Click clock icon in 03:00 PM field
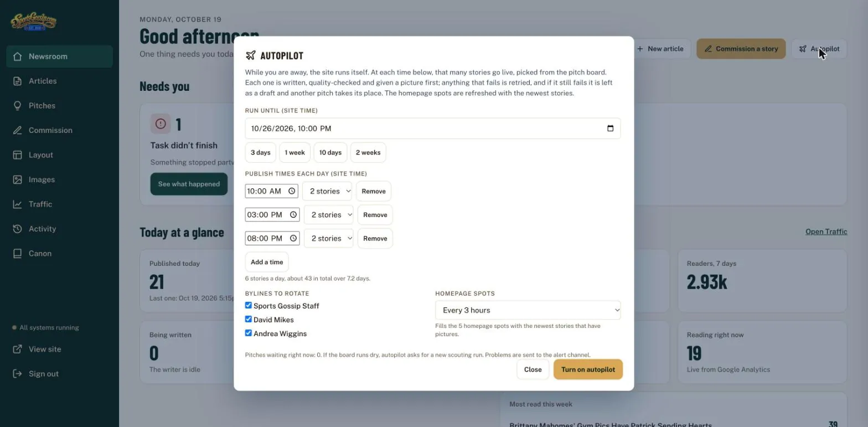Image resolution: width=868 pixels, height=427 pixels. [293, 215]
